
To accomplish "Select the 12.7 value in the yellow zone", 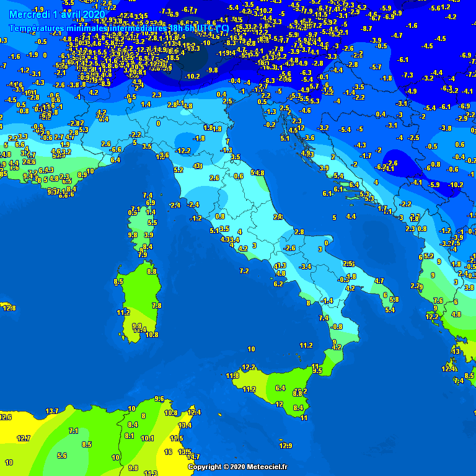I will 24,438.
